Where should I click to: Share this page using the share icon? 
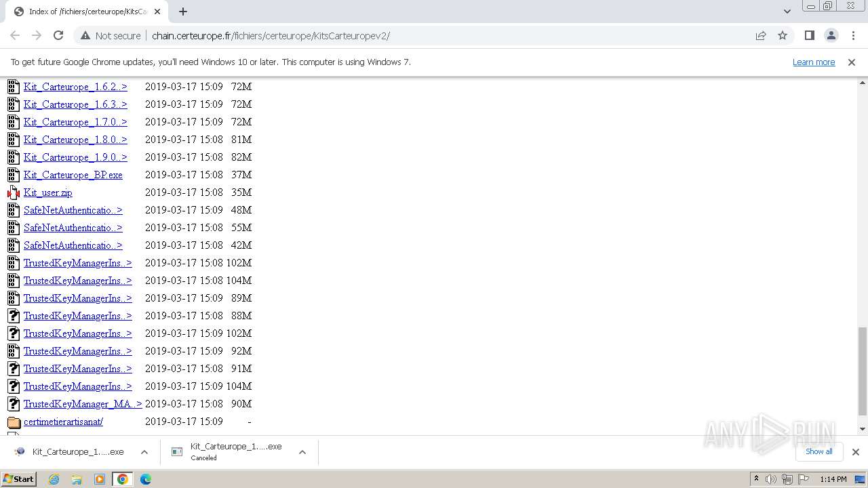pyautogui.click(x=761, y=35)
